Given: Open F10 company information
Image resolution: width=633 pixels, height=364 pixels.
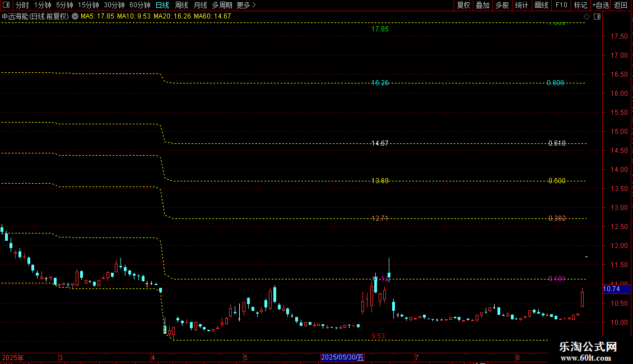Looking at the screenshot, I should pos(561,5).
